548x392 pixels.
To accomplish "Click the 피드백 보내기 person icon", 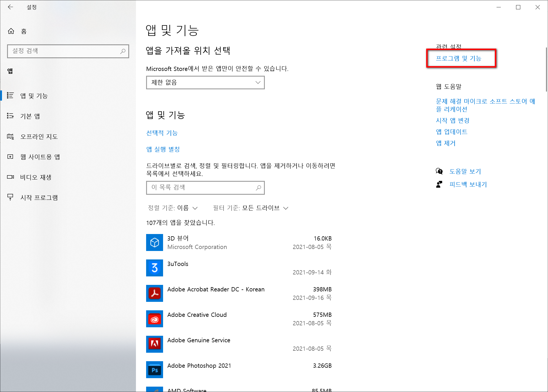I will (x=439, y=184).
